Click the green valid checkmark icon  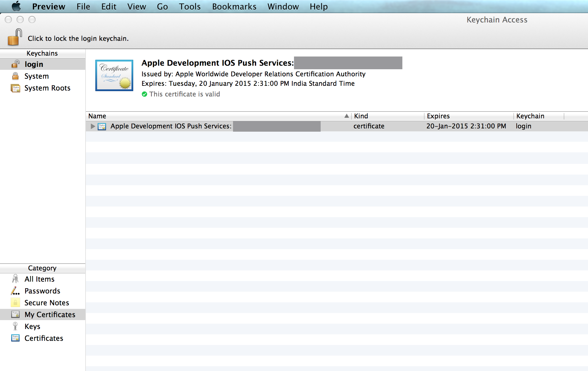point(144,94)
